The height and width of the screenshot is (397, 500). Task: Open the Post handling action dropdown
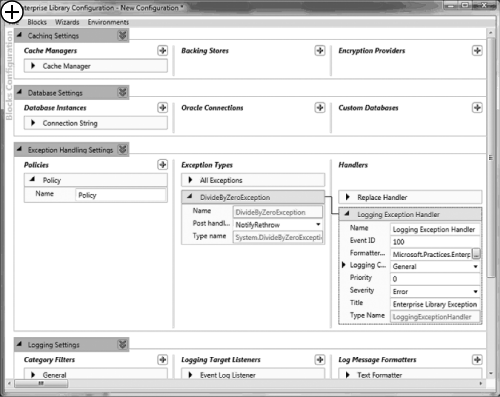coord(318,224)
